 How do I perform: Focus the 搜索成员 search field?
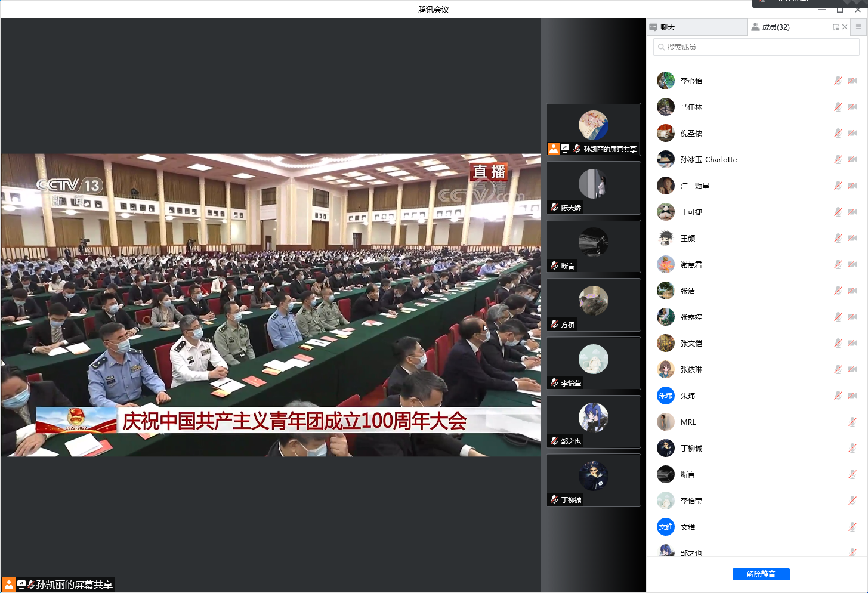756,47
